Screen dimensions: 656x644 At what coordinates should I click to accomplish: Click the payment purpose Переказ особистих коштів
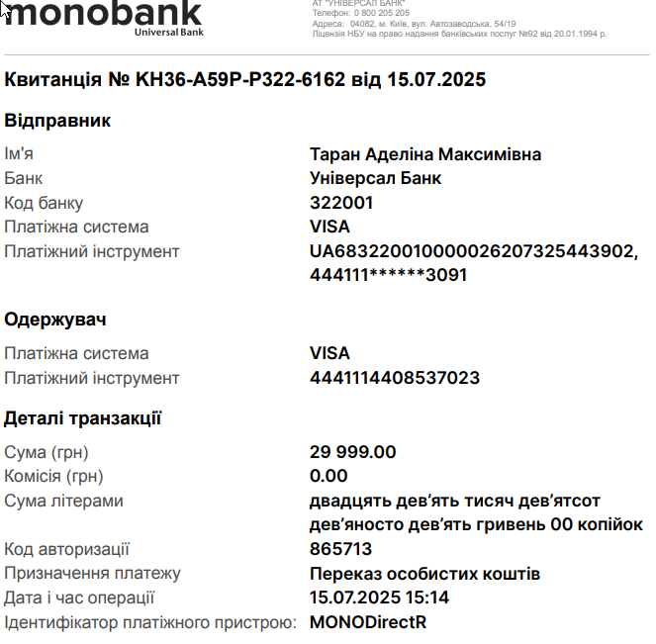point(424,574)
